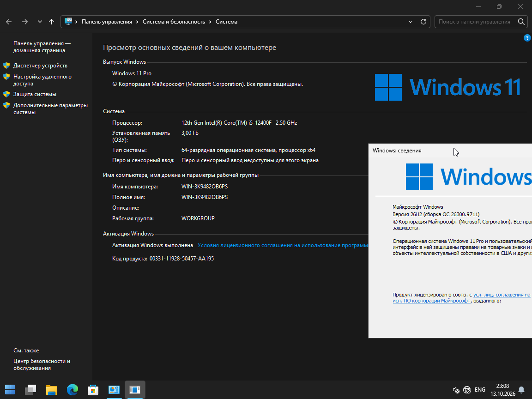
Task: Open 'Диспетчер устройств' in the sidebar
Action: click(x=40, y=66)
